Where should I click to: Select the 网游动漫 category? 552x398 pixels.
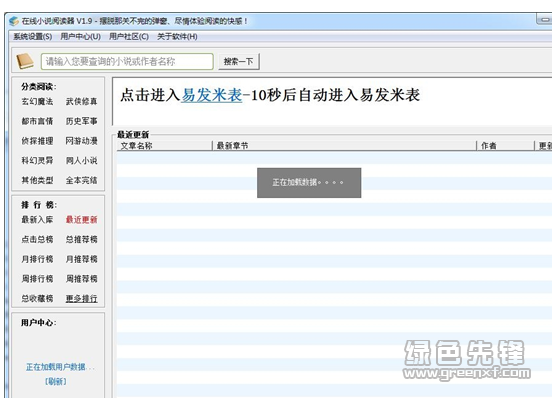[81, 141]
